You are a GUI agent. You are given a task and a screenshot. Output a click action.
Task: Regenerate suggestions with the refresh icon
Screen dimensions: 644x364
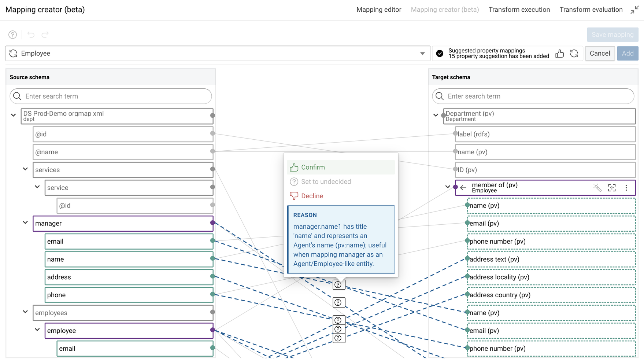click(574, 53)
